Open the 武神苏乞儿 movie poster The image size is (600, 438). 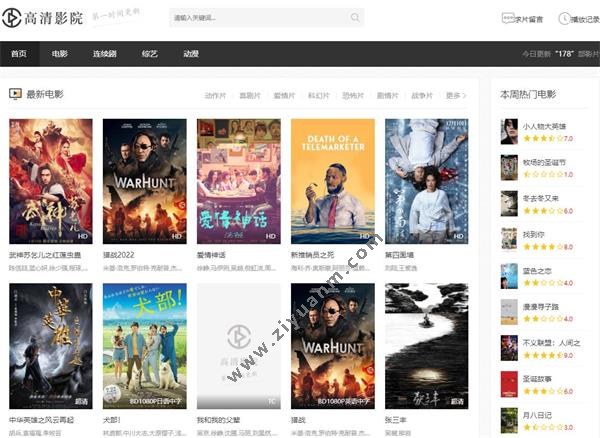[51, 181]
